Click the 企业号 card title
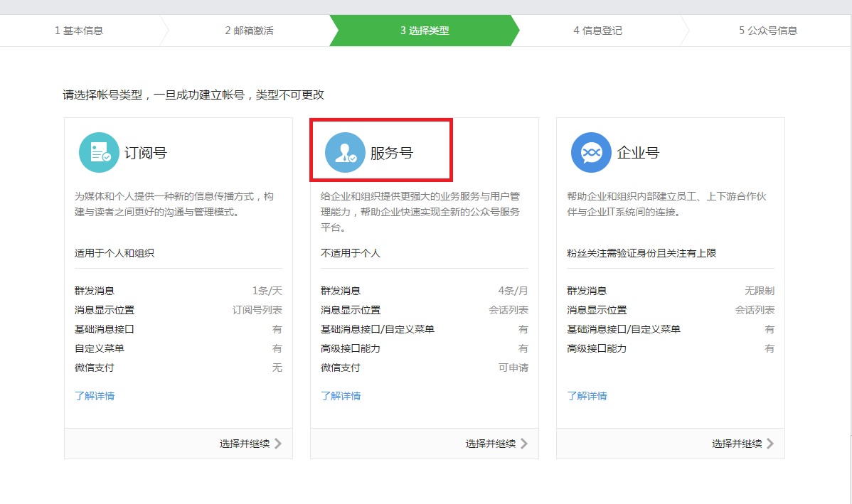Screen dimensions: 852x504 pos(638,153)
